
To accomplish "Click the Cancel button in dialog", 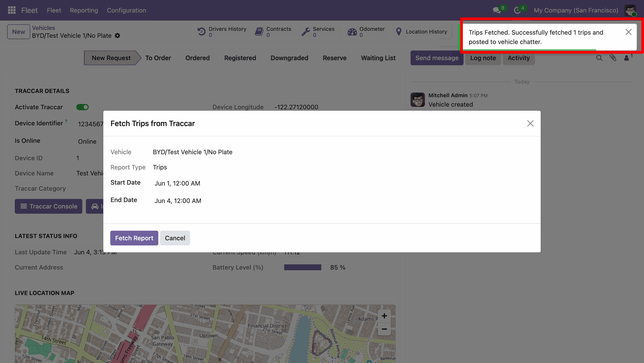I will (175, 238).
